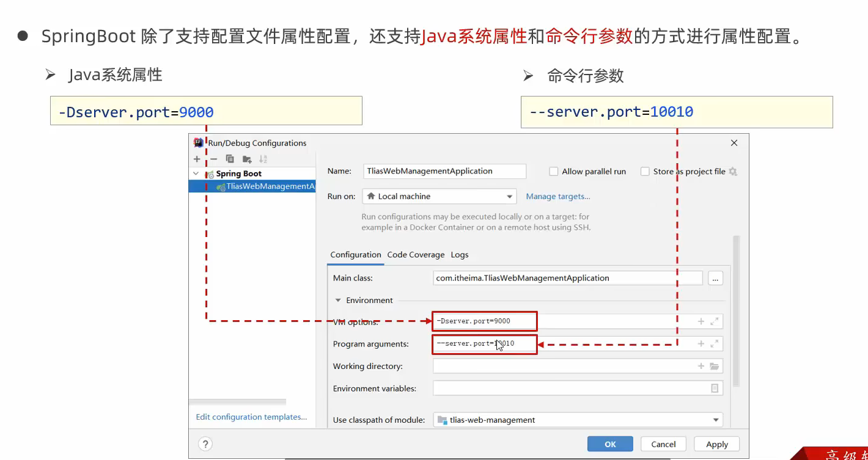Image resolution: width=868 pixels, height=460 pixels.
Task: Check the Store as project file option
Action: coord(645,172)
